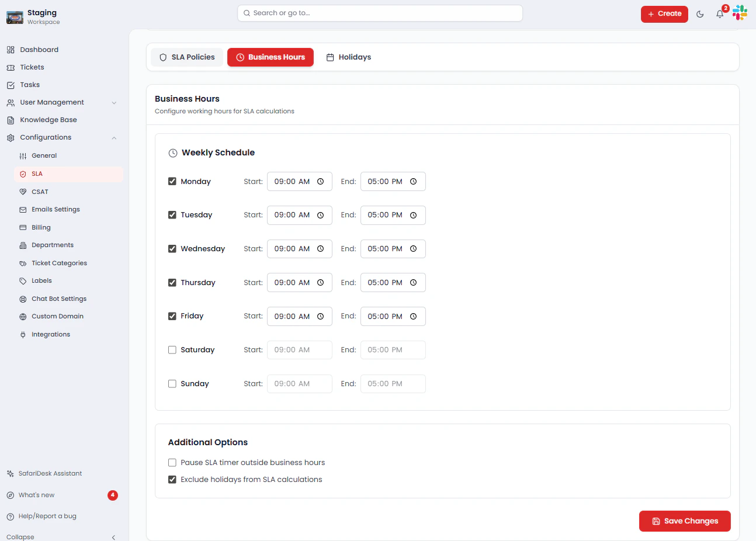The image size is (756, 541).
Task: Click the What's new compass icon
Action: (x=11, y=495)
